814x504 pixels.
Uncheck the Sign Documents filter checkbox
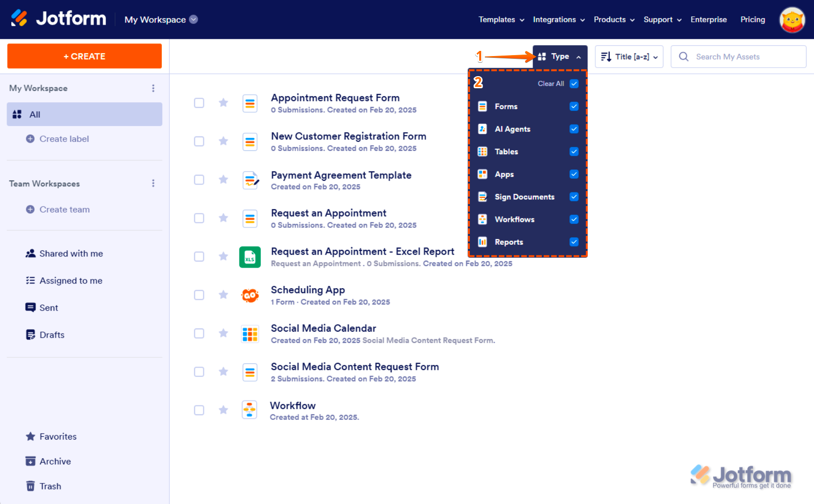(574, 197)
